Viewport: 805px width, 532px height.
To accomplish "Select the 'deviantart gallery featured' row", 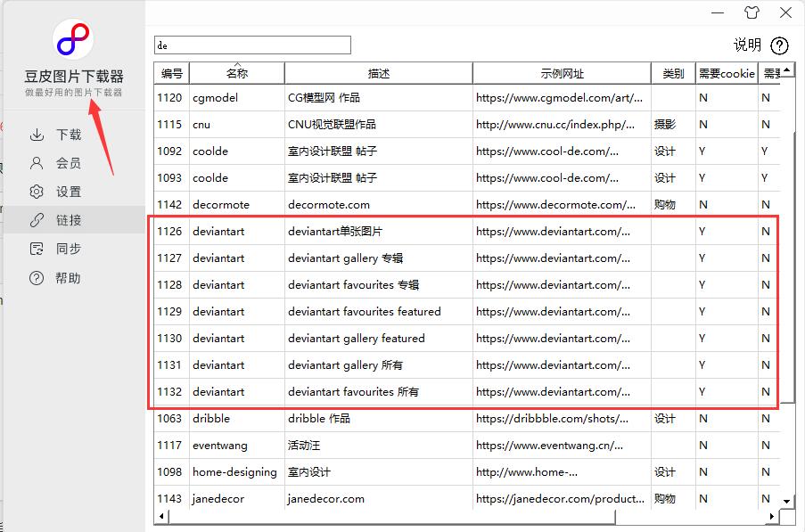I will coord(467,338).
